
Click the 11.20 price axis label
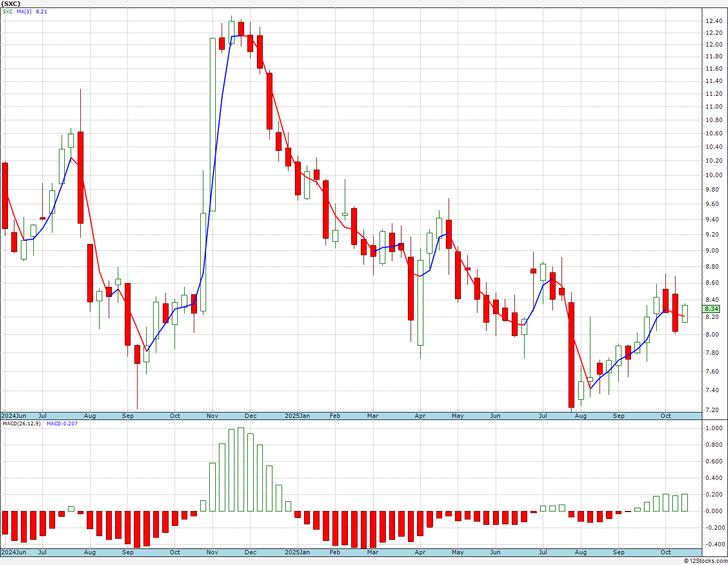pyautogui.click(x=714, y=94)
